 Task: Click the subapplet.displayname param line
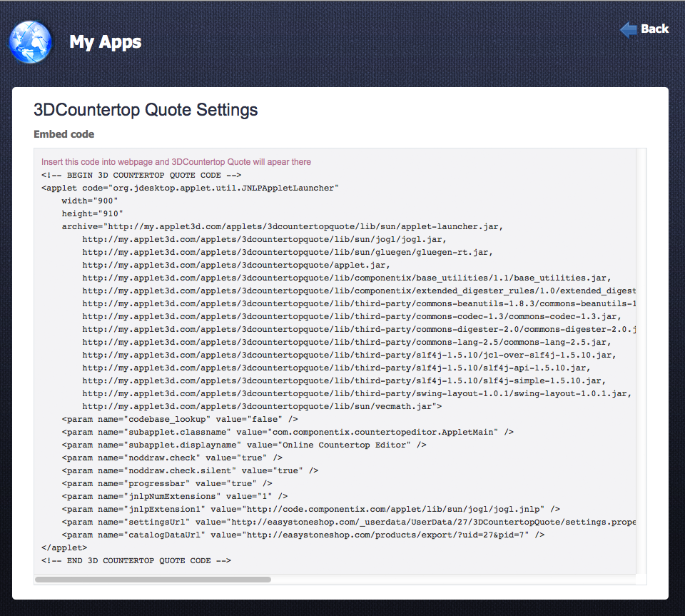click(x=244, y=445)
